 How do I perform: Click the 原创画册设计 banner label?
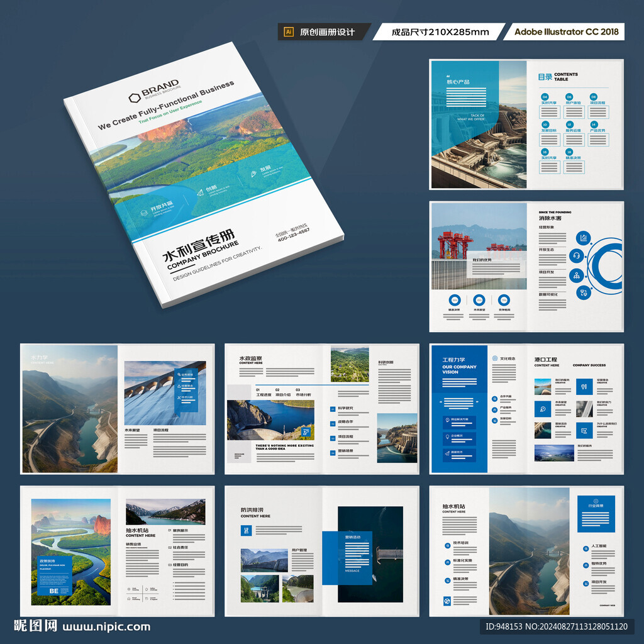pyautogui.click(x=327, y=32)
